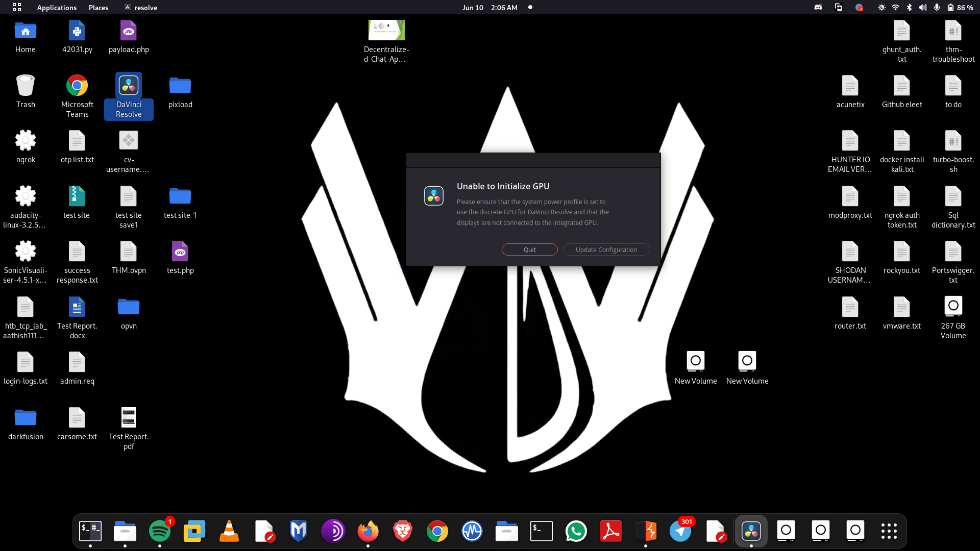Open Burp Suite from the dock

(646, 531)
